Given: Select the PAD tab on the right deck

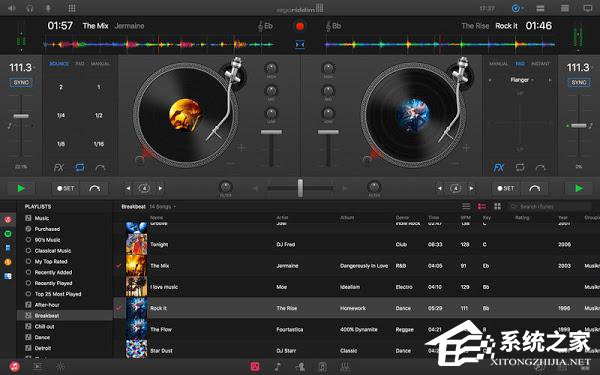Looking at the screenshot, I should pyautogui.click(x=520, y=64).
